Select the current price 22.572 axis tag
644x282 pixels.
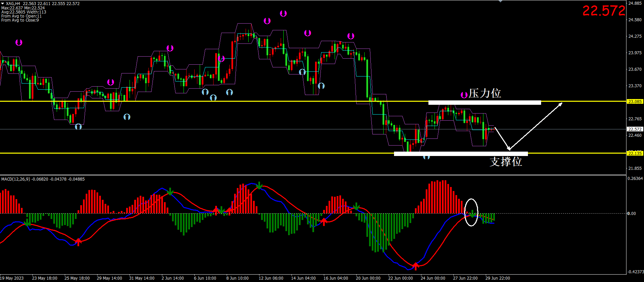click(635, 129)
